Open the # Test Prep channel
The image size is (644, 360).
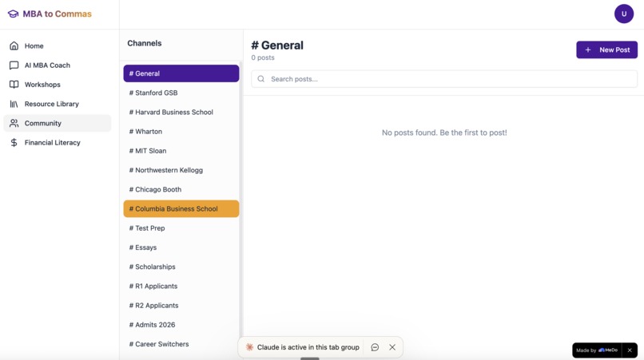pos(181,227)
